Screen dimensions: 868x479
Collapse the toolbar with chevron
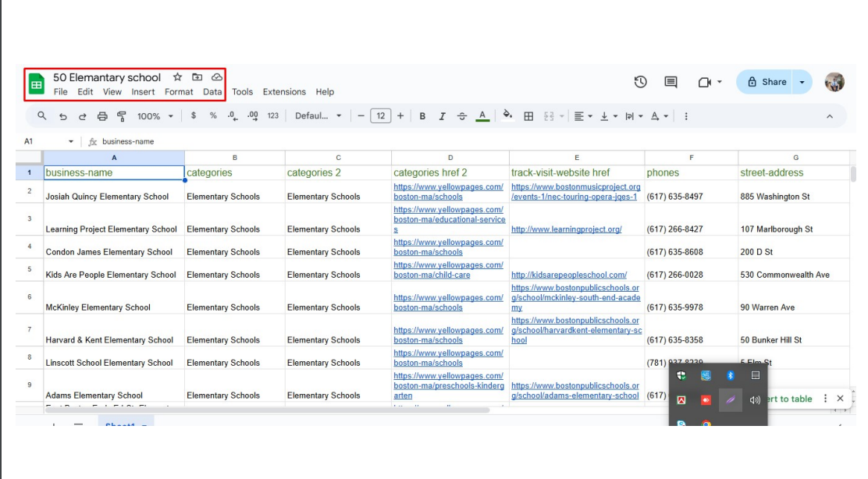(829, 116)
